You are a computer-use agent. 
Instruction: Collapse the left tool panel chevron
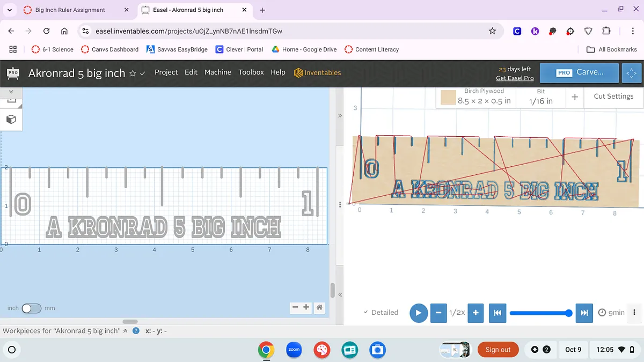[11, 92]
